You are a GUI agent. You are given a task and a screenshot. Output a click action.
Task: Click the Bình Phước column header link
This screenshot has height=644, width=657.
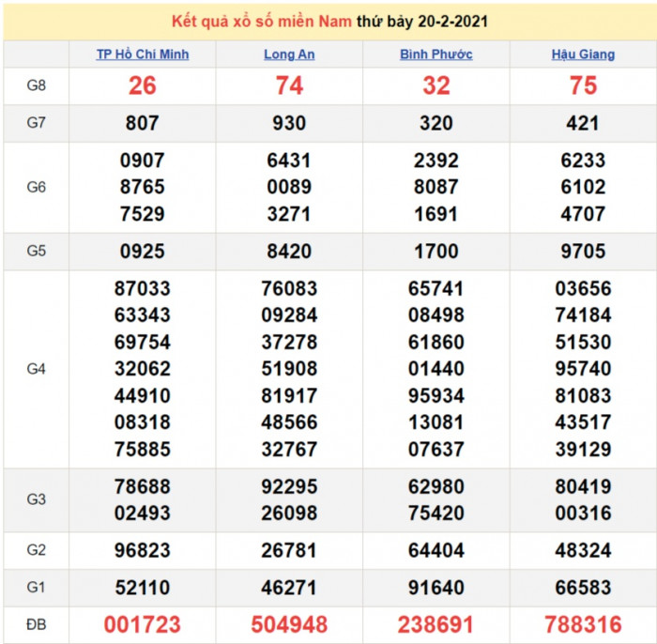pos(435,54)
